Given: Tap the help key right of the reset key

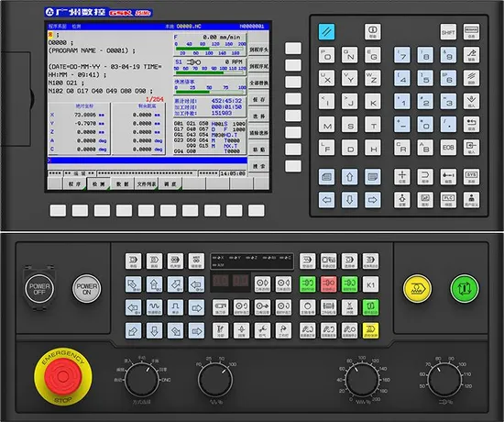Looking at the screenshot, I should pos(373,32).
